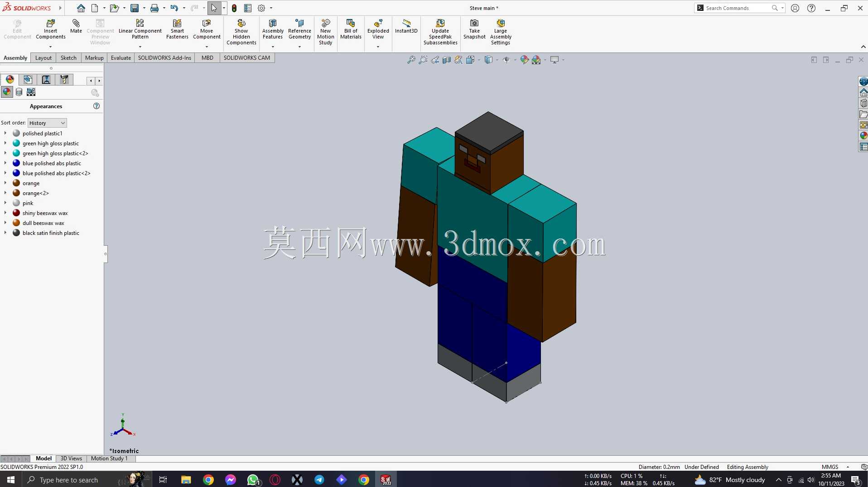Expand polished plastic1 appearance
This screenshot has width=868, height=487.
(x=5, y=134)
